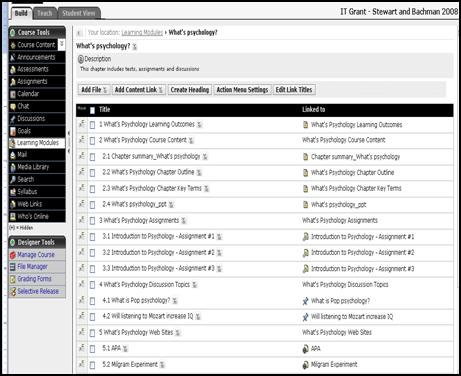Viewport: 461px width, 376px height.
Task: Click the Action Menu Settings button
Action: [242, 90]
